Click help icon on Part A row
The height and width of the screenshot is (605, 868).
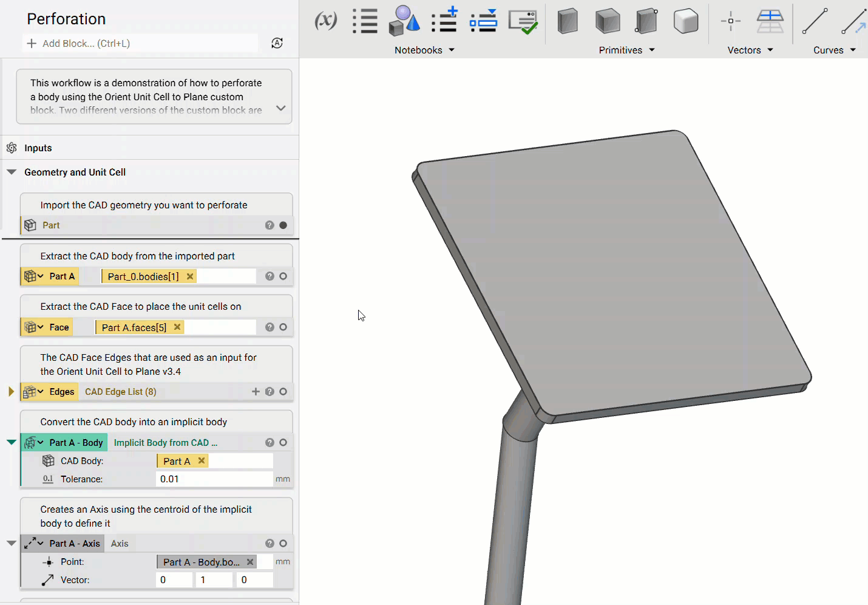[270, 276]
